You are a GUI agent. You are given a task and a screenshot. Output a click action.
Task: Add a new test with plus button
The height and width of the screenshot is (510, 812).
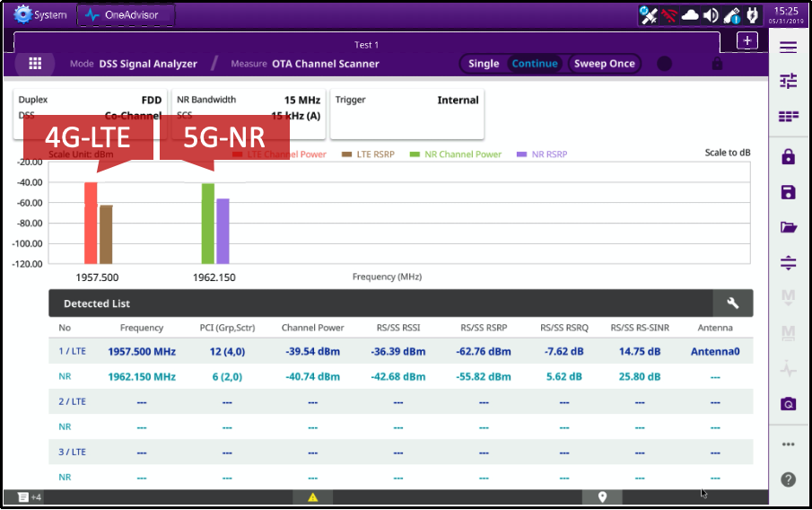(x=747, y=40)
